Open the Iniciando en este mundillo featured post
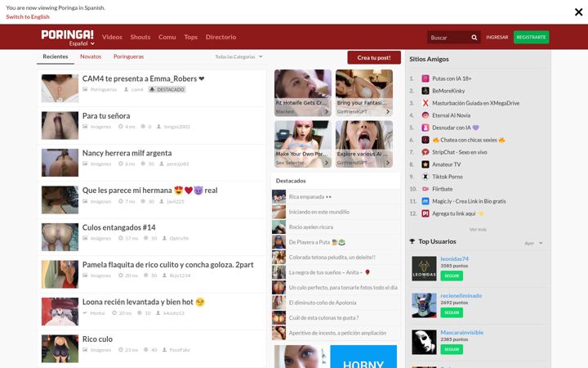 coord(318,212)
